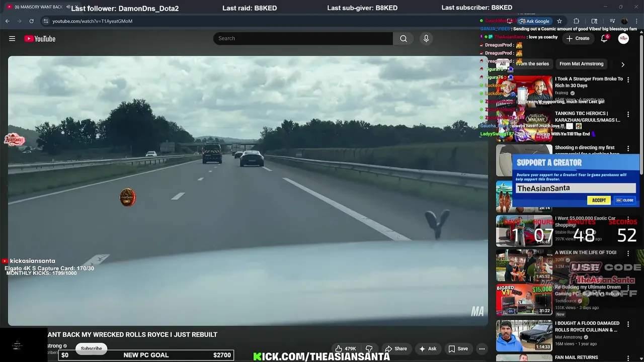Image resolution: width=644 pixels, height=362 pixels.
Task: Open title 'I Took A Stranger From Broke To Rich'
Action: point(589,82)
